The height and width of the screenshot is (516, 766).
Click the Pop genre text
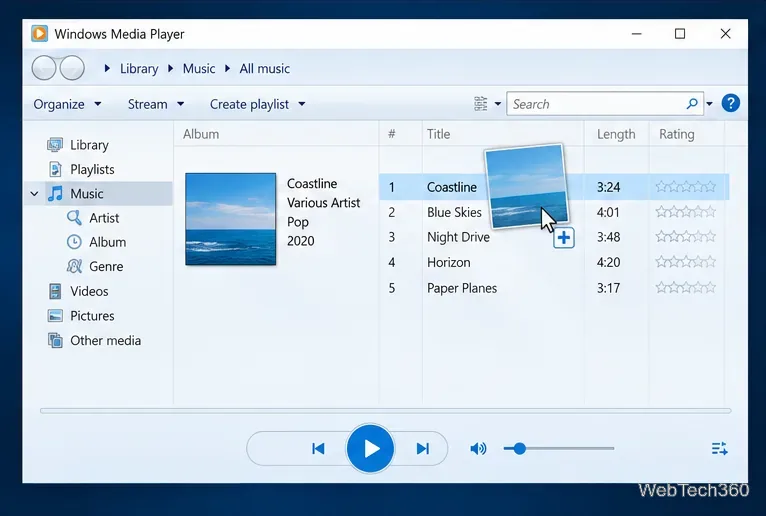(298, 222)
